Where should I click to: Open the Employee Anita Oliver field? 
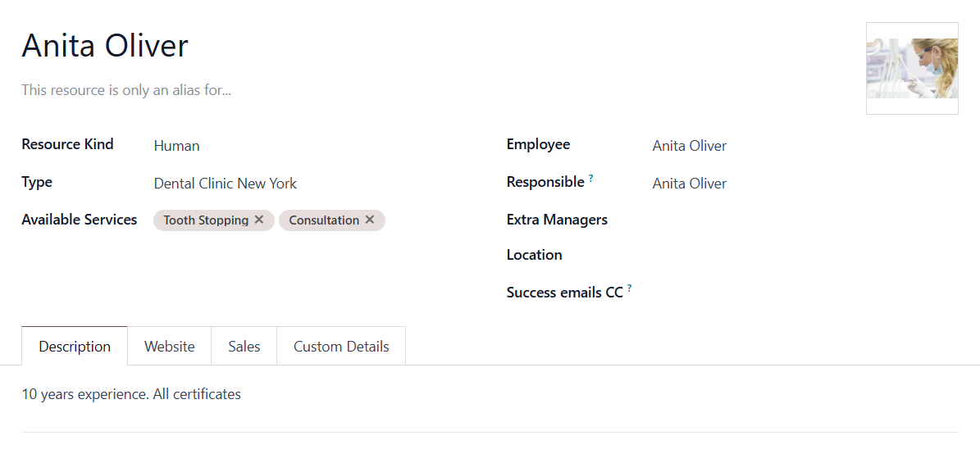pos(805,146)
